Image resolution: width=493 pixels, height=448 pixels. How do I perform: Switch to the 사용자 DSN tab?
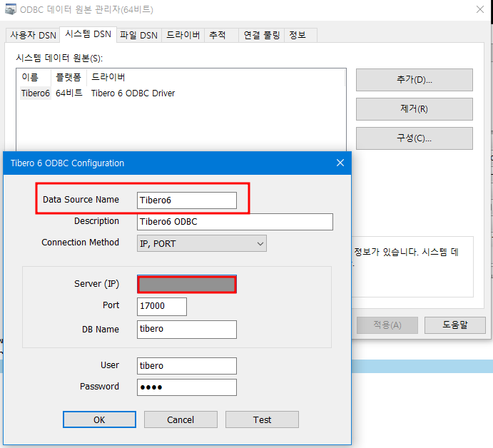33,35
